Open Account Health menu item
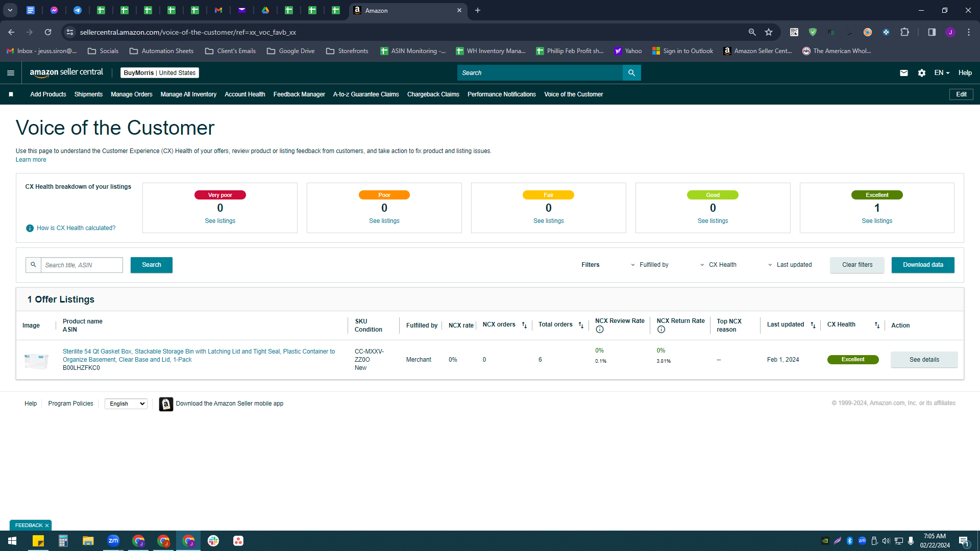The image size is (980, 551). click(245, 94)
